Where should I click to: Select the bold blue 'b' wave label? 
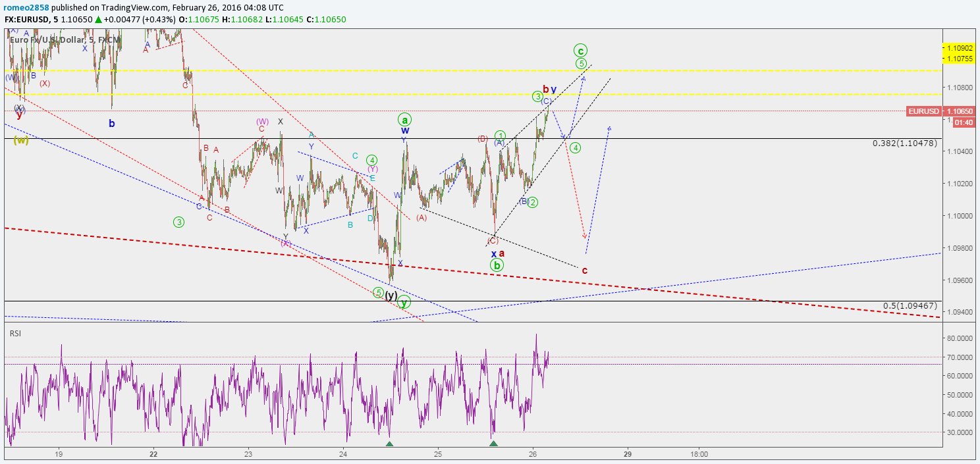tap(112, 122)
